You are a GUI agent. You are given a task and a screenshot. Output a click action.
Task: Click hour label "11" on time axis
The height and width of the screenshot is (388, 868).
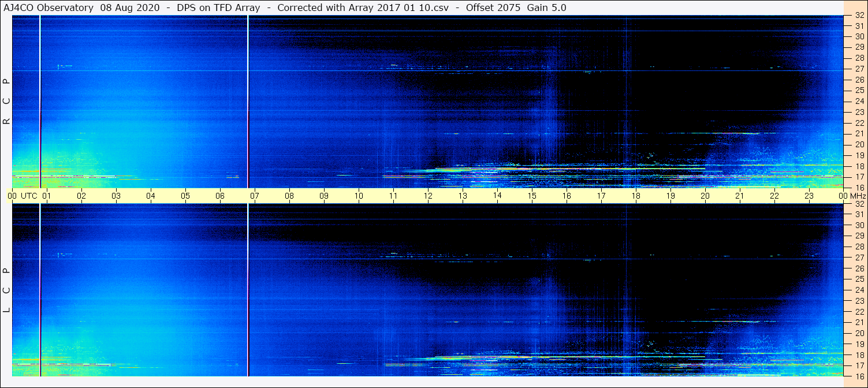[x=394, y=196]
